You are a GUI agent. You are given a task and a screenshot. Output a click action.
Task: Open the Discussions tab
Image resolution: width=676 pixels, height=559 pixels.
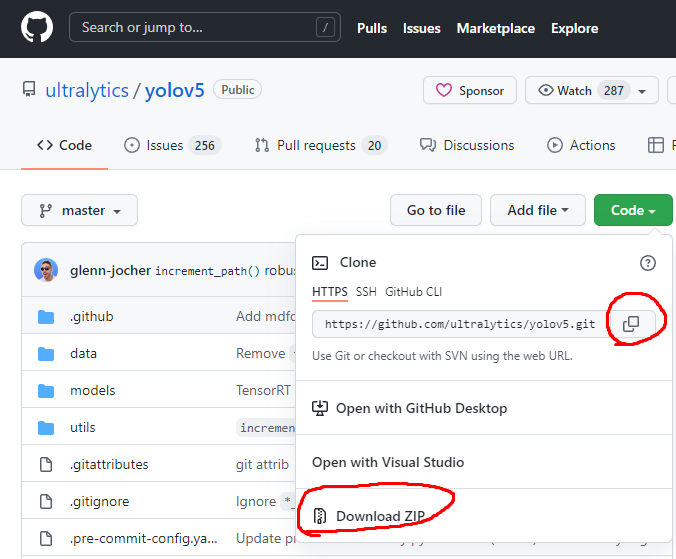pos(467,145)
